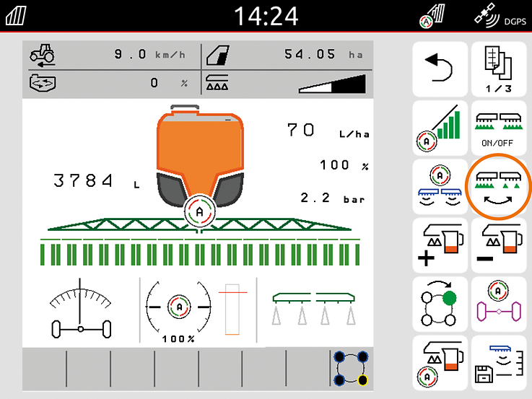The image size is (532, 399).
Task: Increase application rate with plus button
Action: 440,245
